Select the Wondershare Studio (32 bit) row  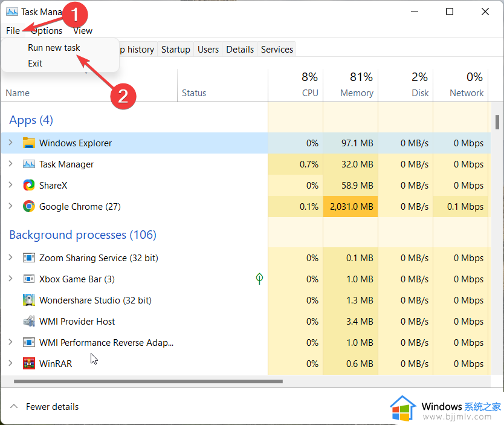[246, 300]
